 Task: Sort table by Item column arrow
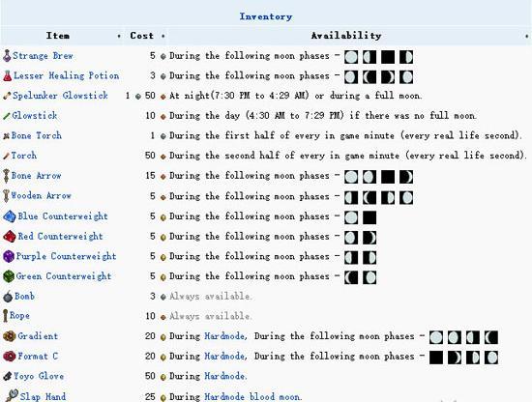(119, 36)
